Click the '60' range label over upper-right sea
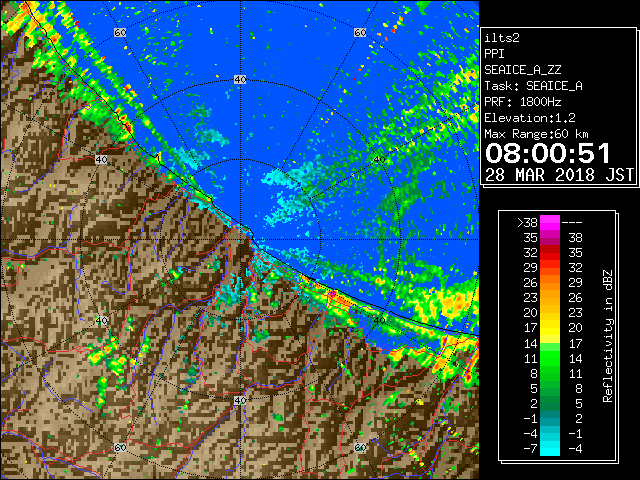The width and height of the screenshot is (640, 480). (360, 32)
